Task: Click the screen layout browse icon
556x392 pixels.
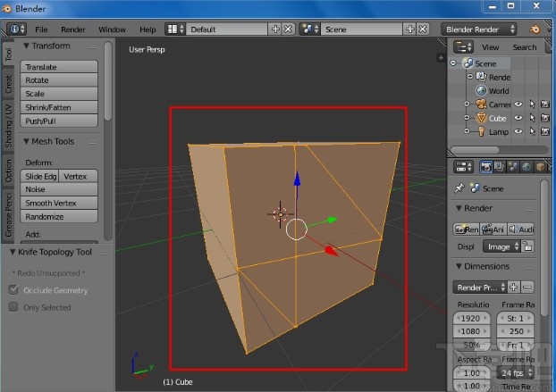Action: (x=175, y=29)
